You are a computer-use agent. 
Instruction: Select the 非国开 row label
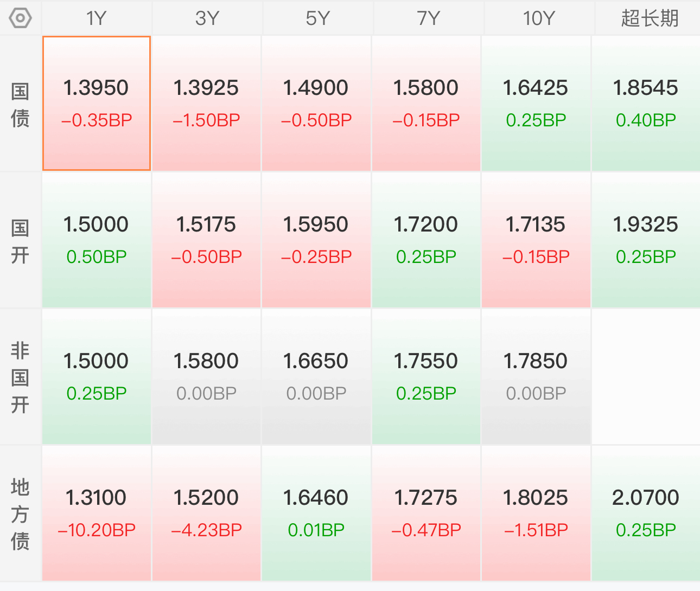point(20,377)
